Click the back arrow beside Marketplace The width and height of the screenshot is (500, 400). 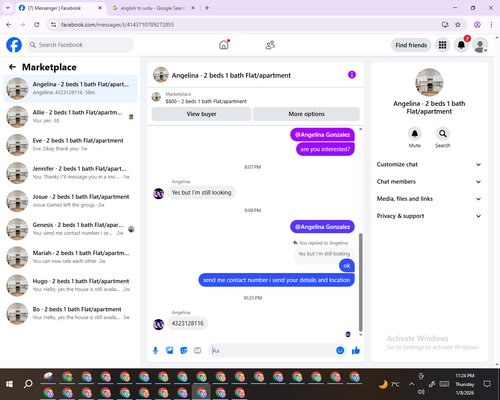[x=12, y=67]
